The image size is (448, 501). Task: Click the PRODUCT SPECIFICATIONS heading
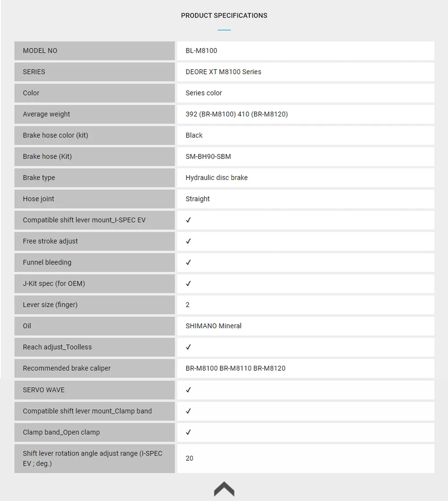224,16
